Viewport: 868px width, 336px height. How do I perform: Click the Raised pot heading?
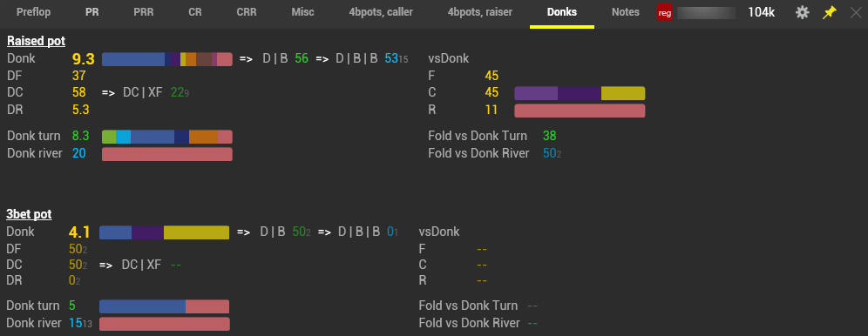36,42
